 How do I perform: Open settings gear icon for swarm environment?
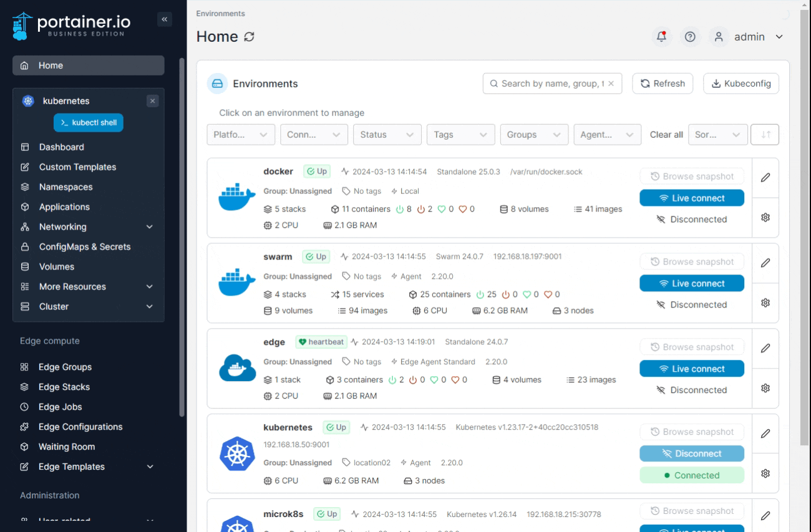pyautogui.click(x=765, y=302)
